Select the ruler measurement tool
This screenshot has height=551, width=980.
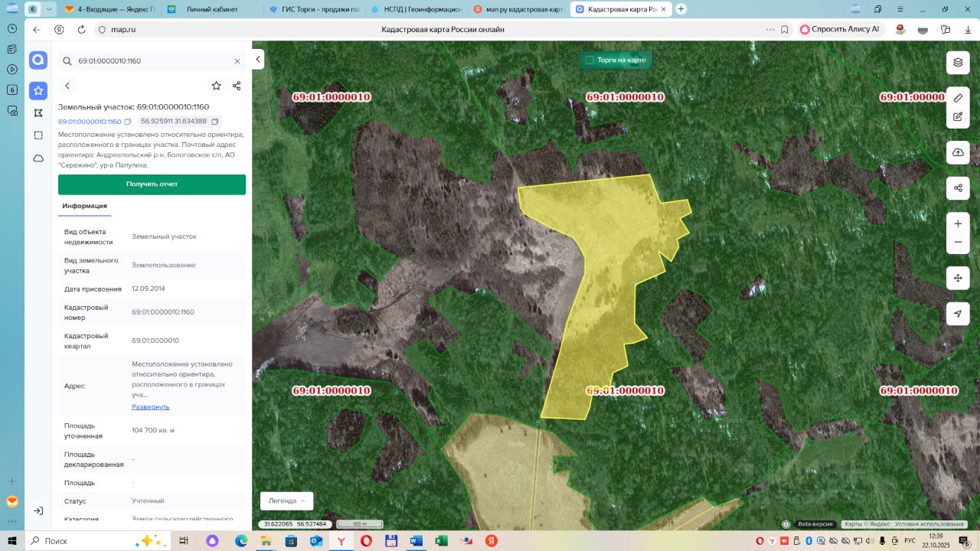pyautogui.click(x=957, y=98)
